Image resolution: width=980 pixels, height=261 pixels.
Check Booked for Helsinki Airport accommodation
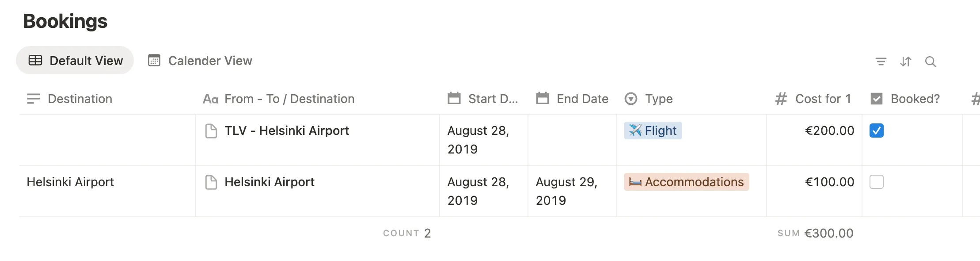point(876,182)
